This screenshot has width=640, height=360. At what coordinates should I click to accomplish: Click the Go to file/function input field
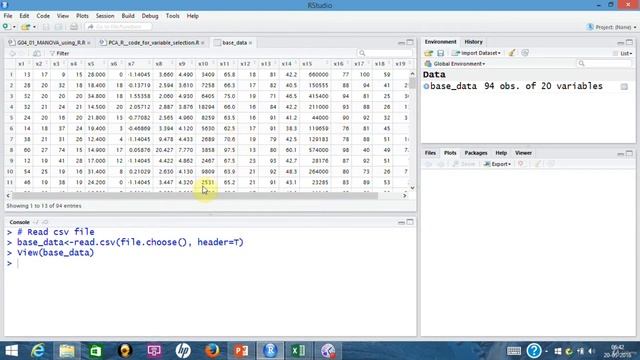tap(119, 27)
